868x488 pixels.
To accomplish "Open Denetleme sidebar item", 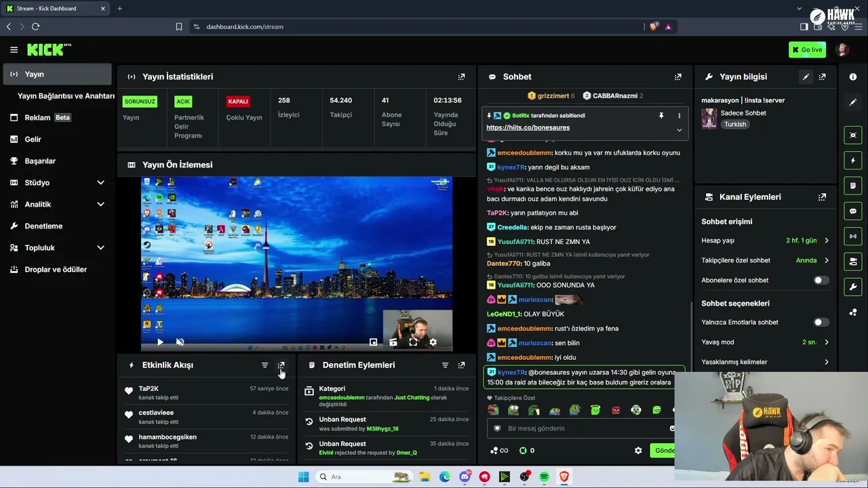I will (57, 226).
